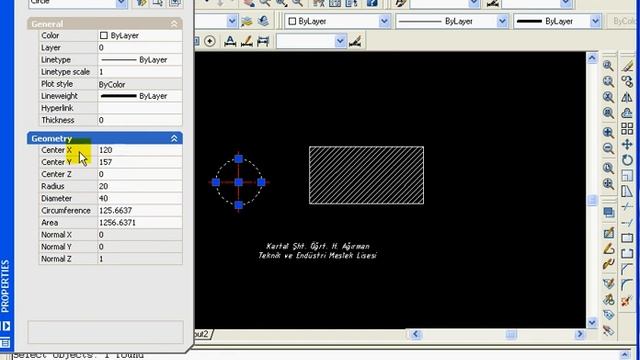The image size is (640, 360).
Task: Click the Explode tool
Action: [627, 301]
